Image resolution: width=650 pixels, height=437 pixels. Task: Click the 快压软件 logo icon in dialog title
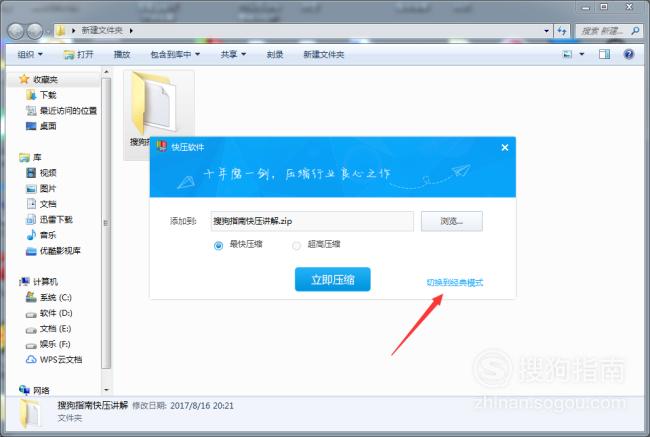click(x=161, y=146)
